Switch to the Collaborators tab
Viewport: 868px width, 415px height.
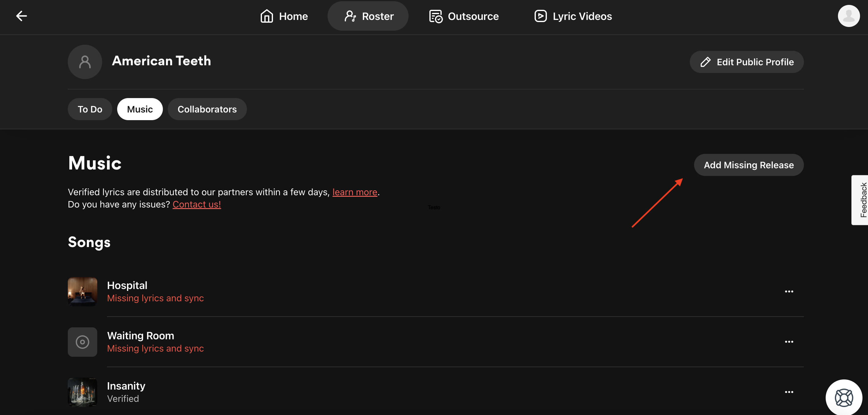[207, 109]
